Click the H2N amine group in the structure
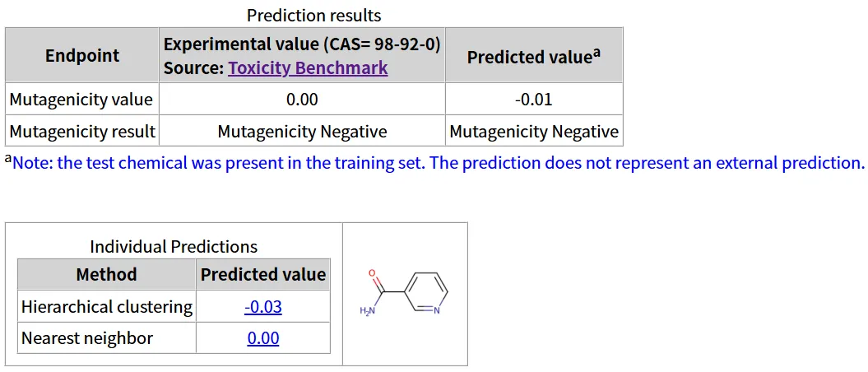Viewport: 868px width, 372px height. [x=367, y=310]
